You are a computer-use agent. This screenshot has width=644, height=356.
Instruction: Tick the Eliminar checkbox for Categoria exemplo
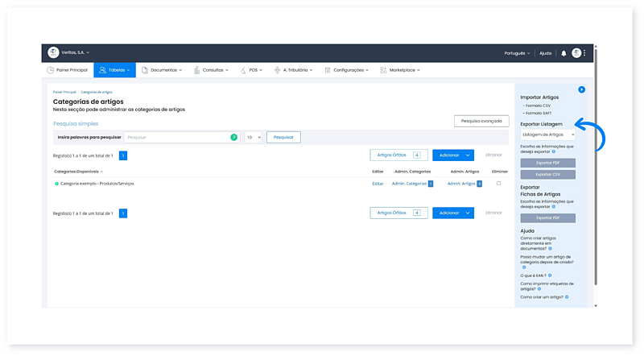click(498, 184)
